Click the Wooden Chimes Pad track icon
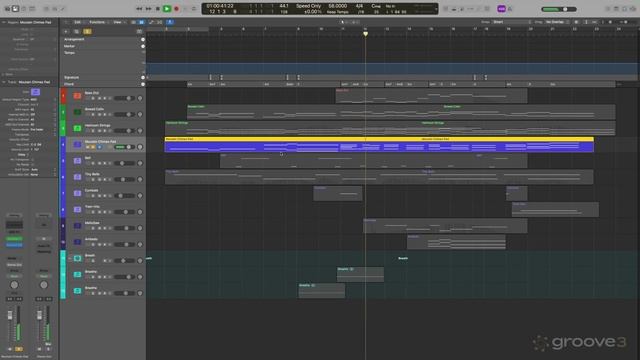Image resolution: width=640 pixels, height=360 pixels. click(77, 144)
